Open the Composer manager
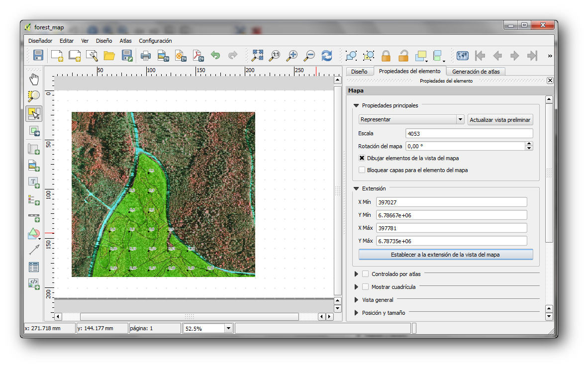This screenshot has width=588, height=368. [x=92, y=56]
